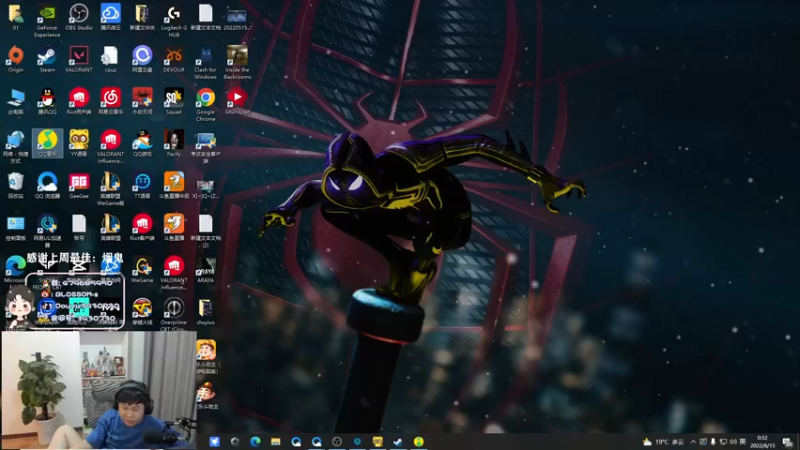
Task: Launch the Soundpad shortcut
Action: click(x=237, y=102)
